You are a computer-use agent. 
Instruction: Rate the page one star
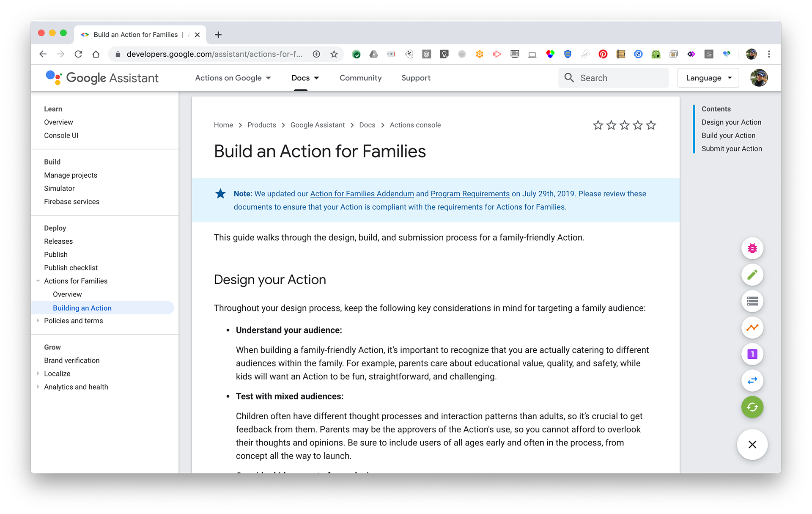coord(598,125)
